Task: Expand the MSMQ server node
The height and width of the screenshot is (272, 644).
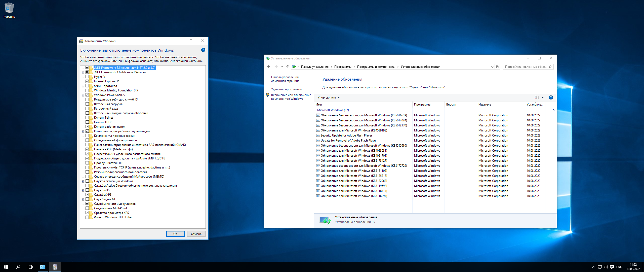Action: (x=83, y=177)
